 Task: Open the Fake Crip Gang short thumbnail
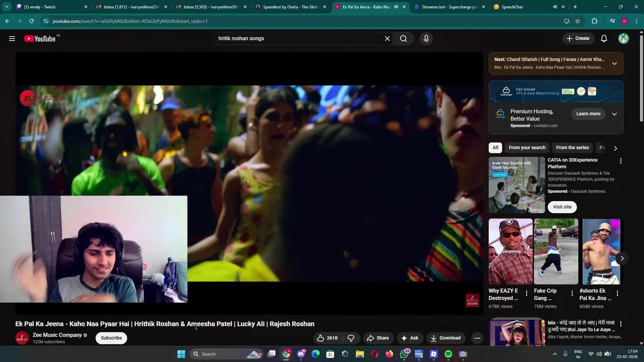pos(556,251)
